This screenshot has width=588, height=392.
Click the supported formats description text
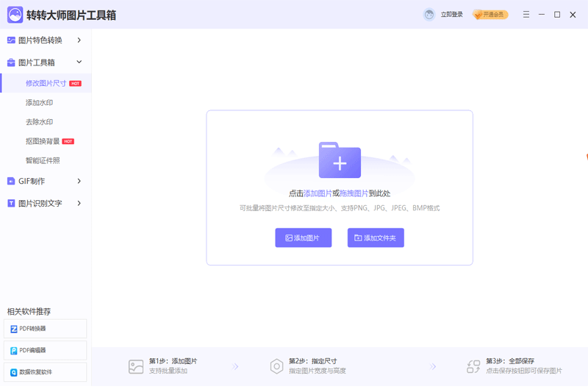pyautogui.click(x=340, y=208)
